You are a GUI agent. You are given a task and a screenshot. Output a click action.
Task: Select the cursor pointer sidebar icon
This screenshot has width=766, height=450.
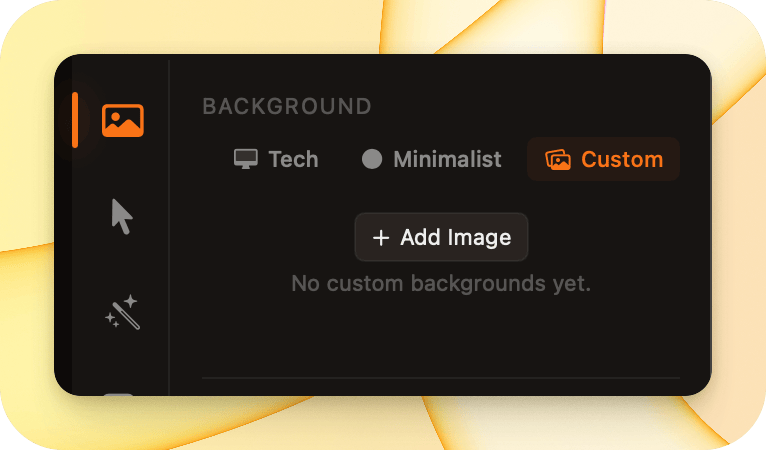coord(122,217)
